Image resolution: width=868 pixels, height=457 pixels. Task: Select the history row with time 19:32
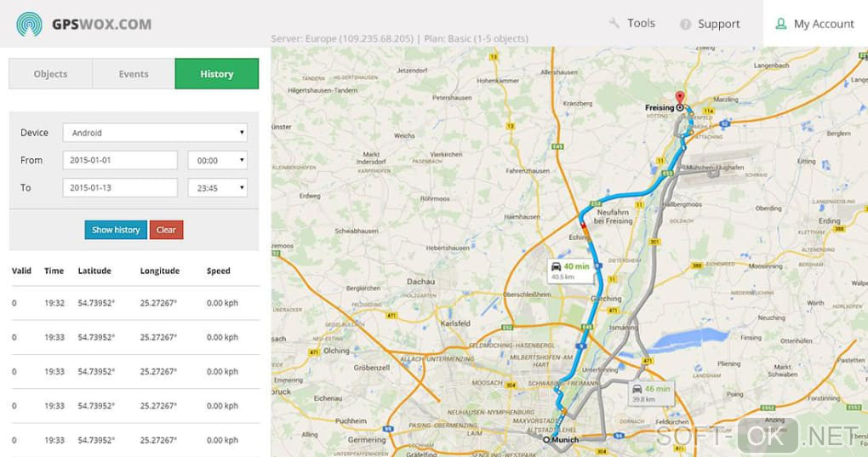(135, 303)
